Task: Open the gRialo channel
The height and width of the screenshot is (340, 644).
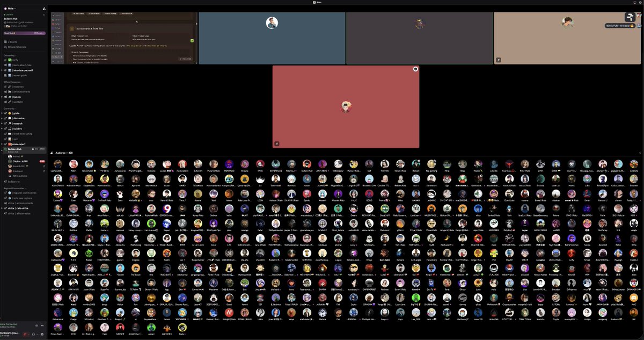Action: (x=24, y=113)
